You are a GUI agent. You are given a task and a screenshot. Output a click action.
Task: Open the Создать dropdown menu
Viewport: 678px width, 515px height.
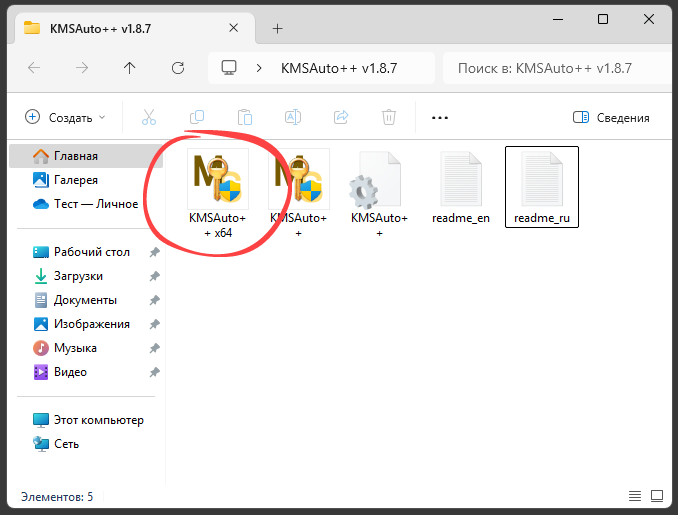[x=65, y=117]
